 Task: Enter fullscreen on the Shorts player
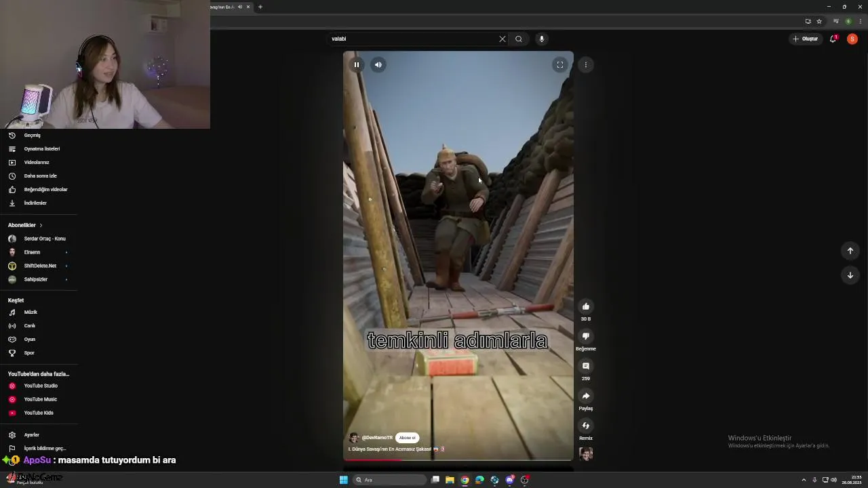point(560,65)
